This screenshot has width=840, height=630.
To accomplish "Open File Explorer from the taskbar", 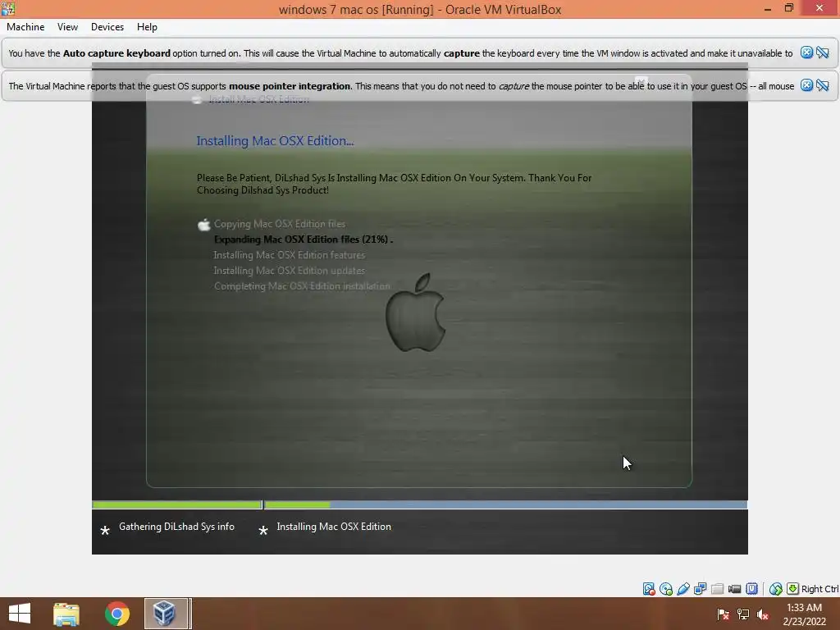I will 66,614.
